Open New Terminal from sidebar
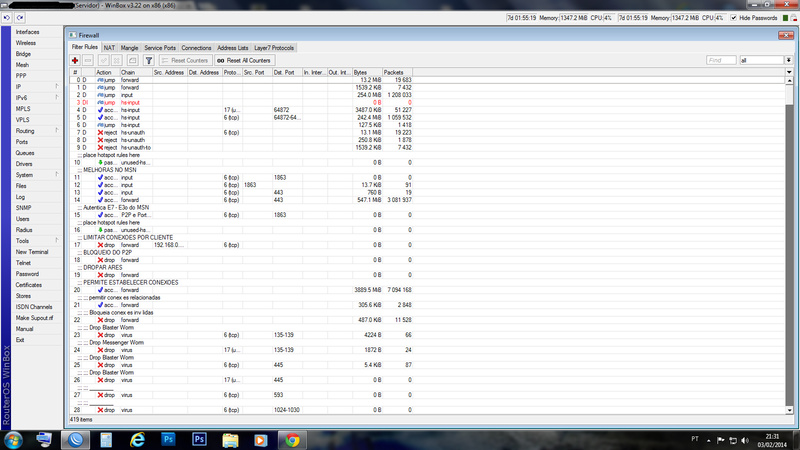The image size is (800, 450). point(32,252)
